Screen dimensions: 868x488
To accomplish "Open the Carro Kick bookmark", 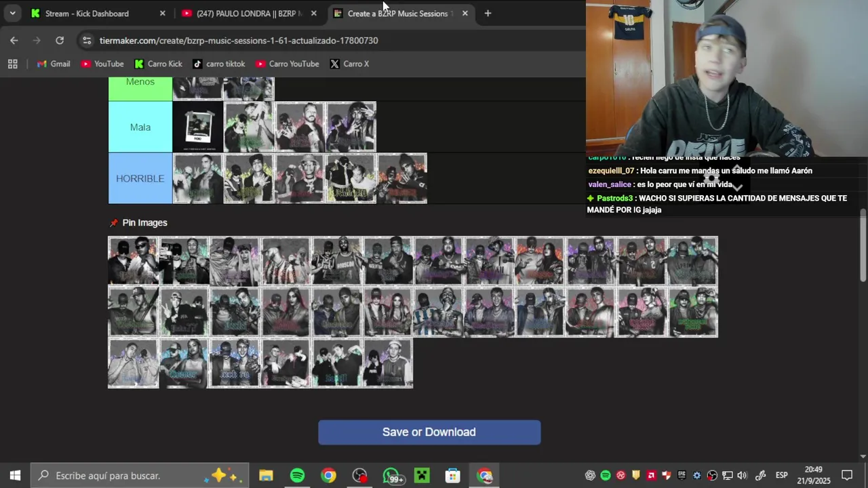I will tap(158, 64).
